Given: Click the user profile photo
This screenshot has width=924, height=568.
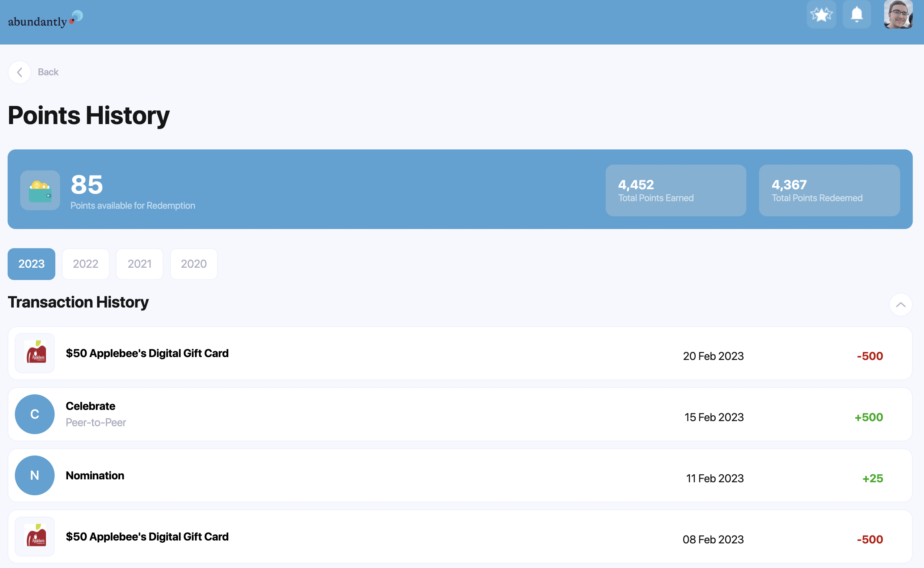Looking at the screenshot, I should click(x=898, y=14).
